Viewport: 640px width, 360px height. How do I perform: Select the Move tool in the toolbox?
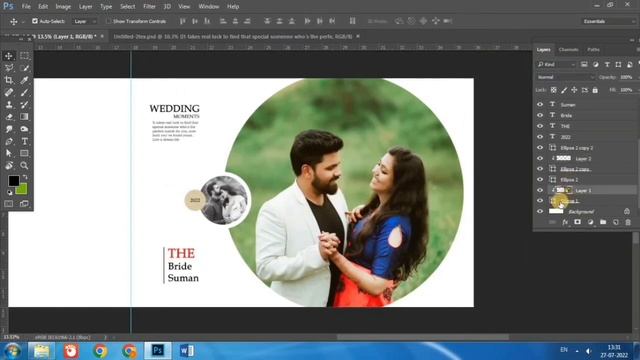pos(9,56)
